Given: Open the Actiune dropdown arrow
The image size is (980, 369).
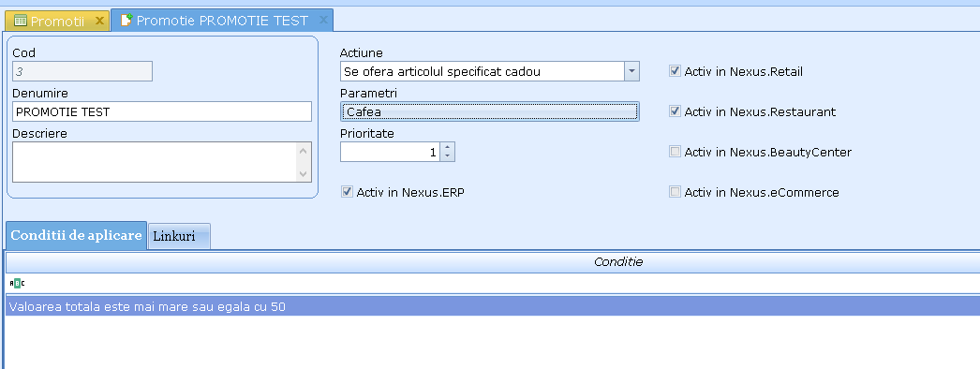Looking at the screenshot, I should pyautogui.click(x=631, y=71).
